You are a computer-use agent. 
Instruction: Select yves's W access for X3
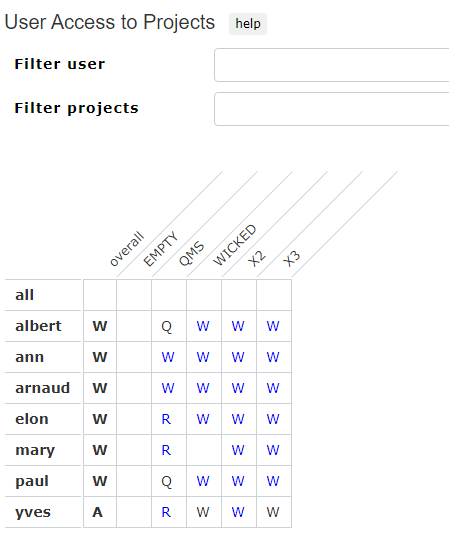(273, 512)
